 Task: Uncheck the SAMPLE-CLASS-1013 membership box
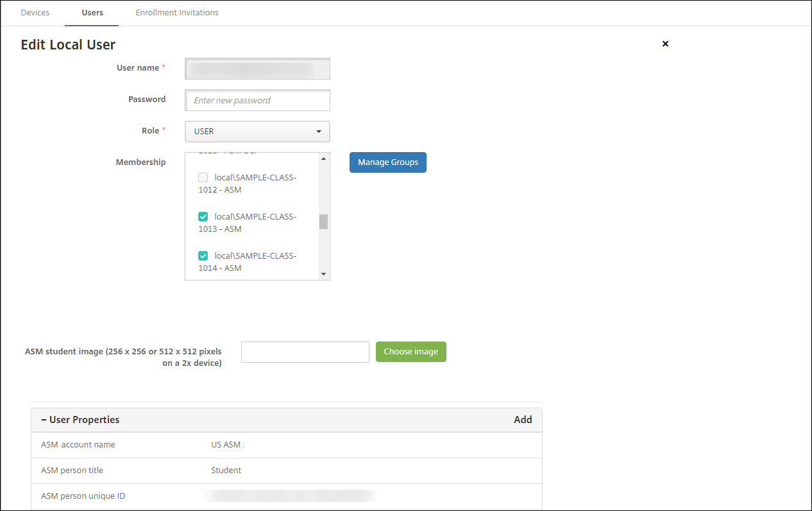[x=203, y=217]
